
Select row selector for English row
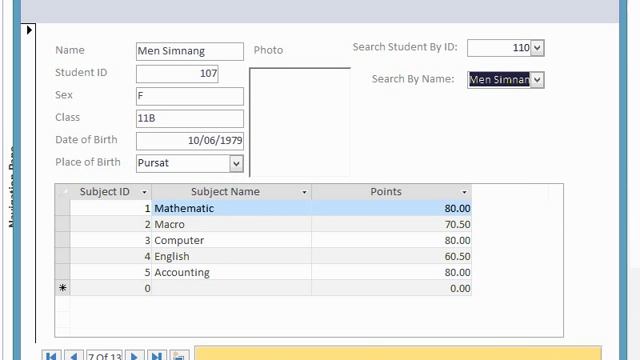(x=62, y=256)
